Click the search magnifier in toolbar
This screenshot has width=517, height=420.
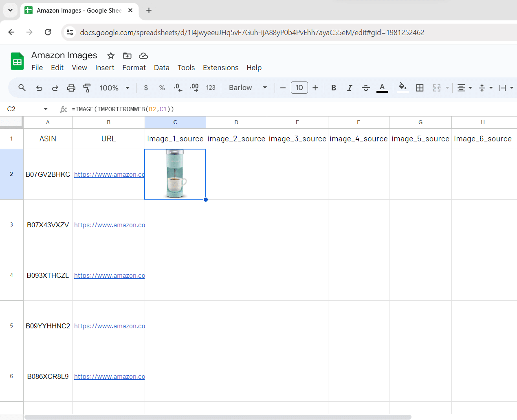point(22,88)
